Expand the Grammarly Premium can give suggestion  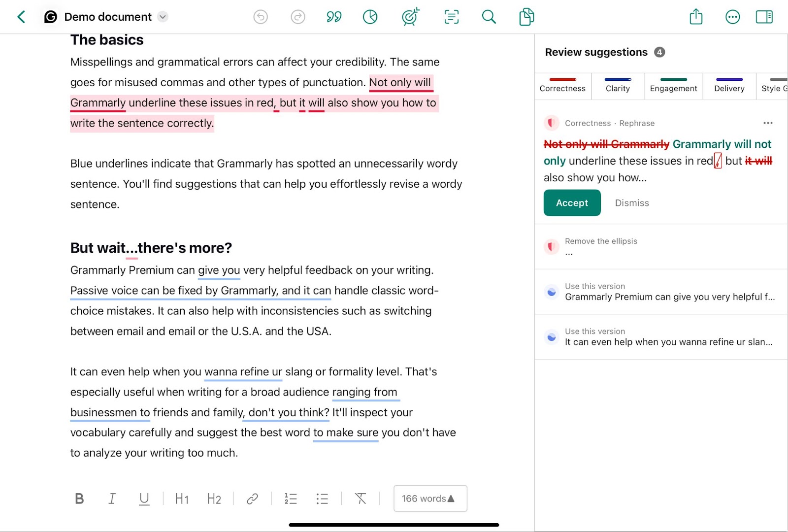tap(661, 292)
